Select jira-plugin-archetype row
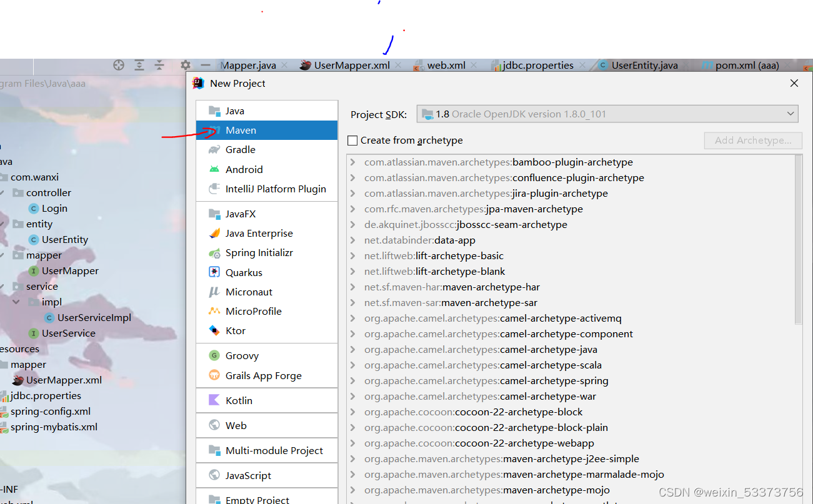Viewport: 813px width, 504px height. coord(571,194)
